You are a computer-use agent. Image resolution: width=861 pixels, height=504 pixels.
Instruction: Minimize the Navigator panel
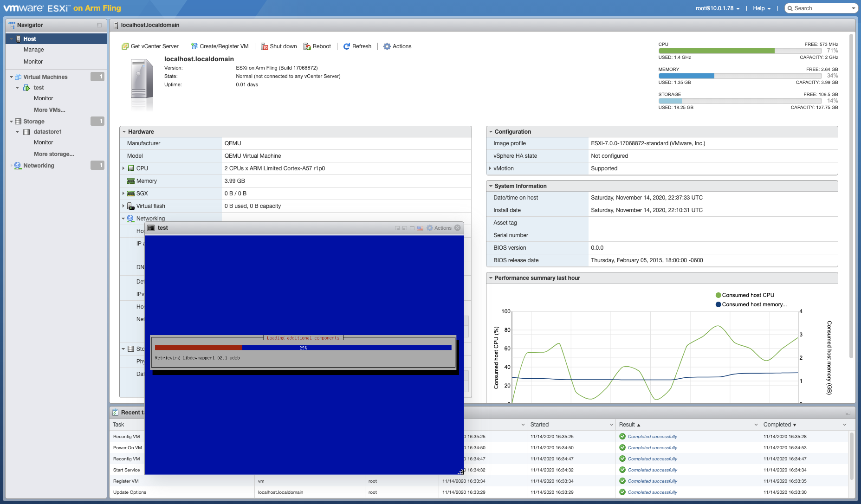point(99,25)
